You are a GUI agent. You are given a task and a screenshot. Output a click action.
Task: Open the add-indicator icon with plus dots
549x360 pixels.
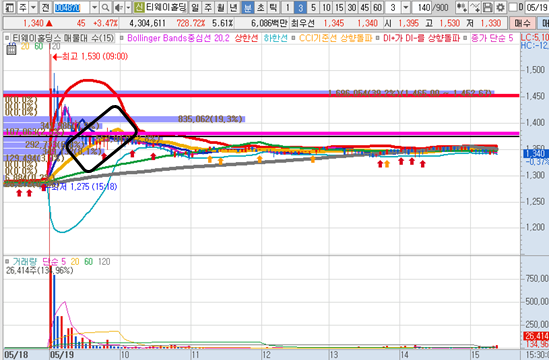[x=462, y=7]
